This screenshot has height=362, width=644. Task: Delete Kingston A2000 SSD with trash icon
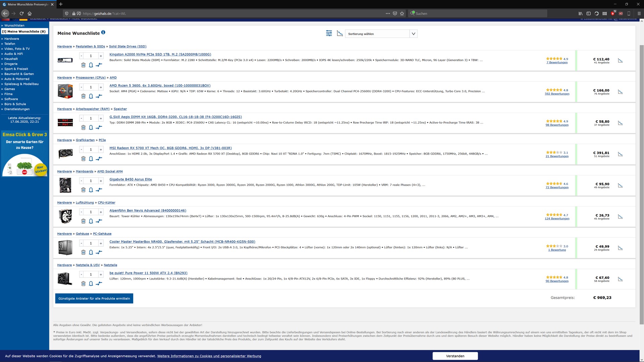(x=83, y=65)
